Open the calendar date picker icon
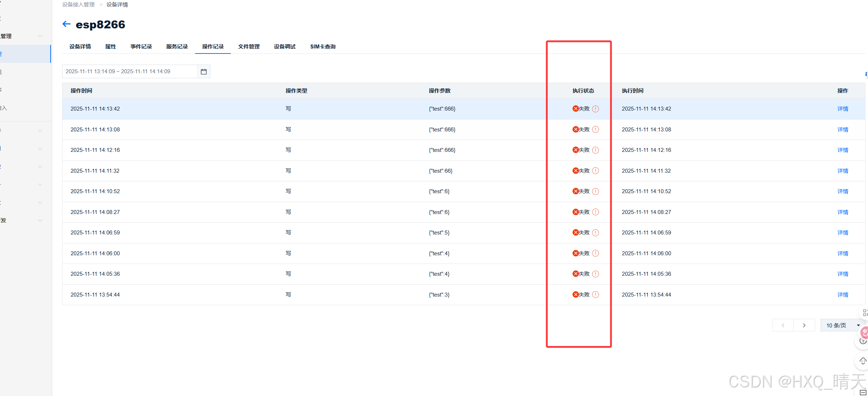This screenshot has width=868, height=396. pos(204,71)
